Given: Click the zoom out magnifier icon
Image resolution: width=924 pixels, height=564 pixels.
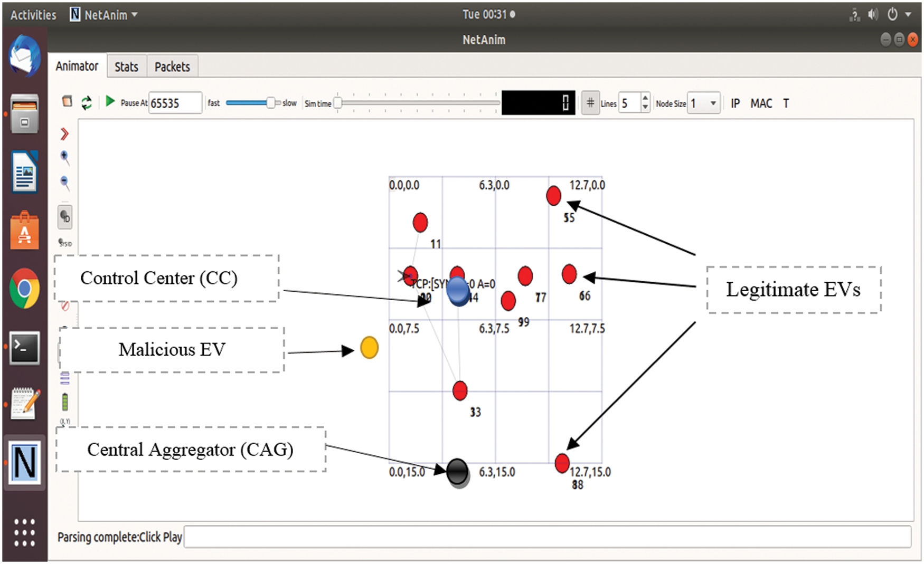Looking at the screenshot, I should [64, 183].
